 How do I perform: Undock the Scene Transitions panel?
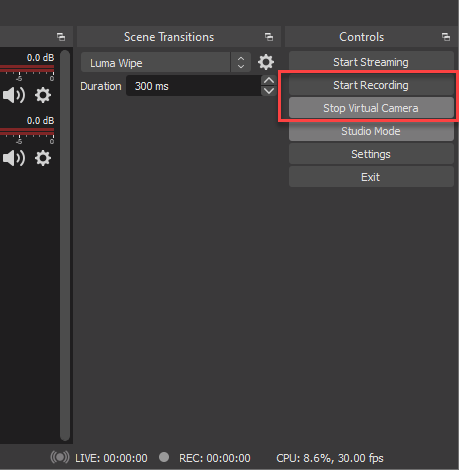pos(269,37)
